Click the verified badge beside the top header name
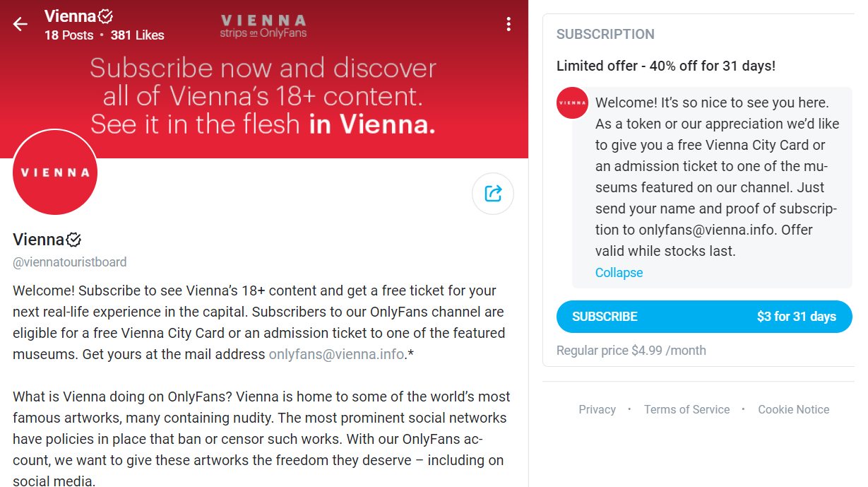This screenshot has height=487, width=868. [x=106, y=16]
